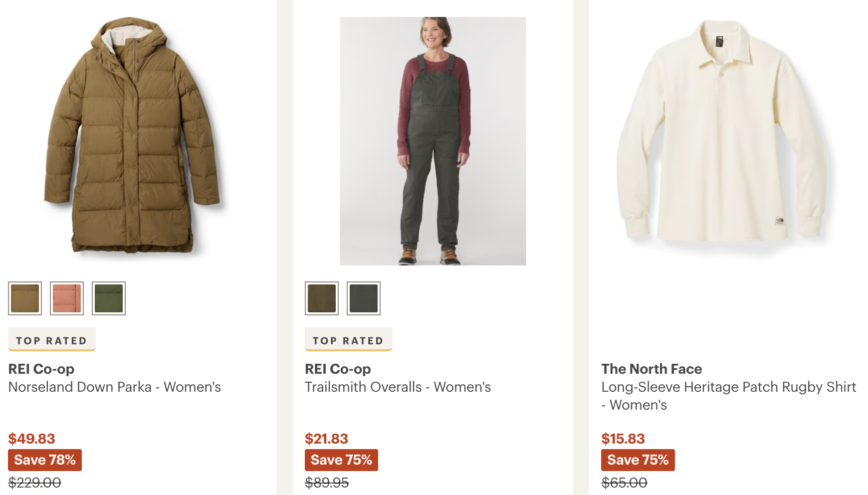Open the Trailsmith Overalls - Women's link

pyautogui.click(x=398, y=387)
